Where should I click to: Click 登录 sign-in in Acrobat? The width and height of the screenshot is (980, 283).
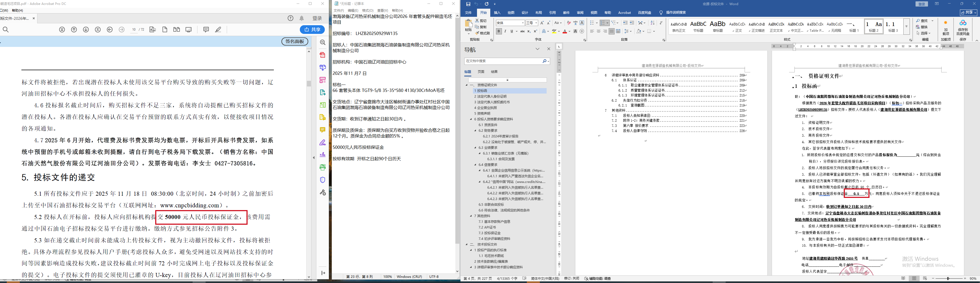317,18
